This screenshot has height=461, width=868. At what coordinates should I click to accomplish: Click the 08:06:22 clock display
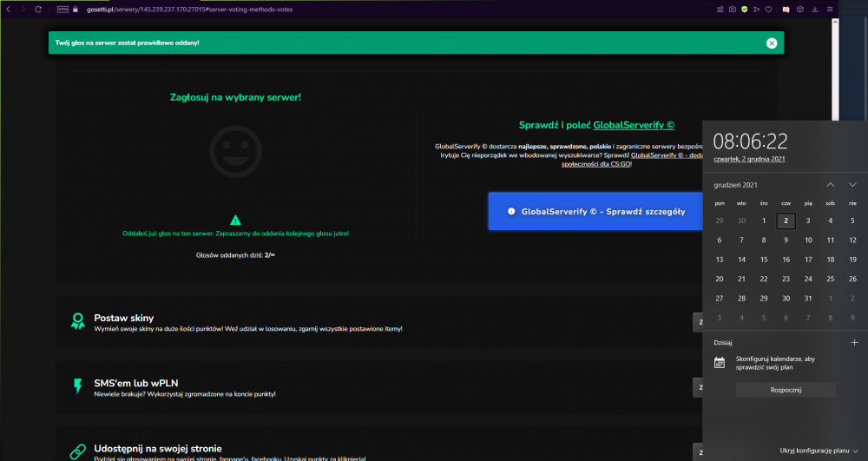750,142
